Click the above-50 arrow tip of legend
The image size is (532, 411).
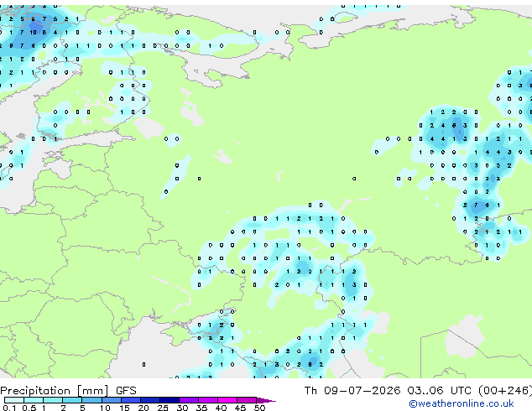[266, 400]
